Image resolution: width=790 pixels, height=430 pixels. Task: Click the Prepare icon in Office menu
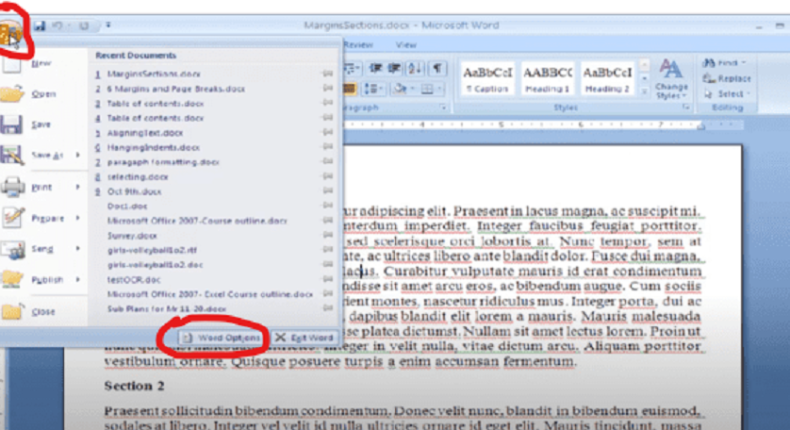tap(13, 218)
